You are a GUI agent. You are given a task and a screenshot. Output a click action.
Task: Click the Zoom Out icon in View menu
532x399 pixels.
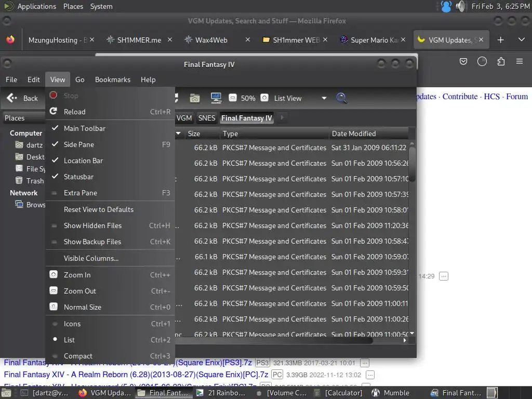(54, 290)
